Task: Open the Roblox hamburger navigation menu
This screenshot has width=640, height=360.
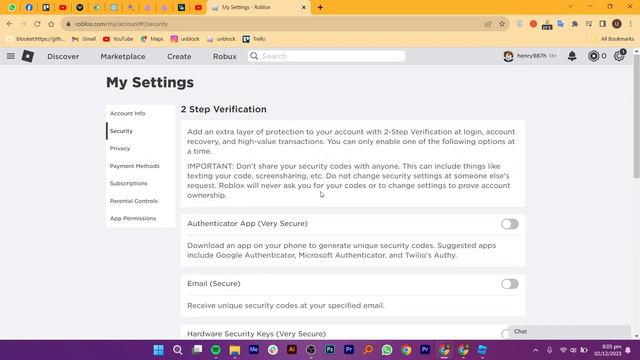Action: pyautogui.click(x=11, y=56)
